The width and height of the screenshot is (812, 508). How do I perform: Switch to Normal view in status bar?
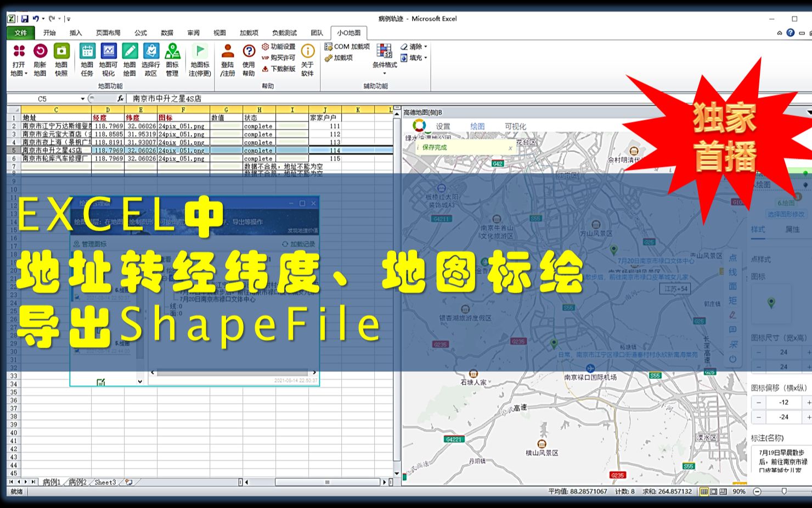(704, 492)
